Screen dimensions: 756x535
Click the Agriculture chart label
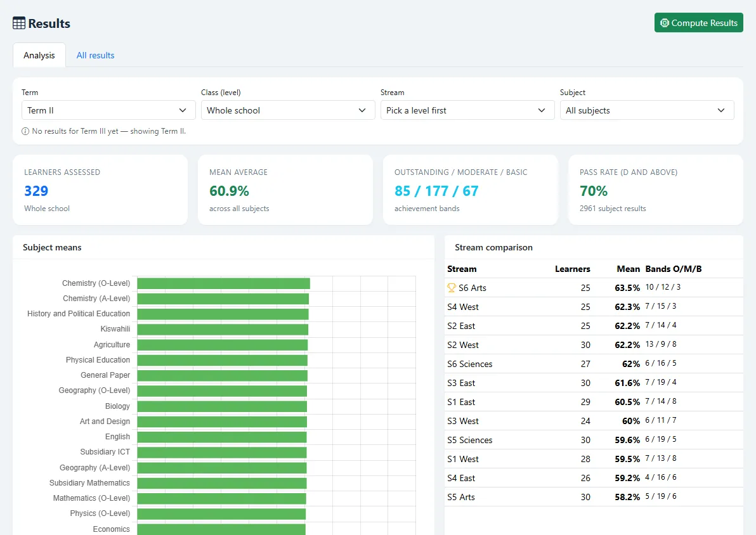point(112,345)
